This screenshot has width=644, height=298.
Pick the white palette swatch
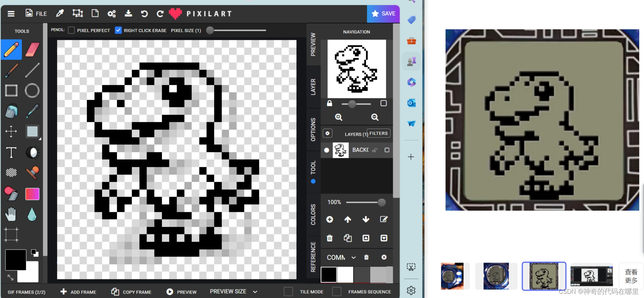pos(345,275)
